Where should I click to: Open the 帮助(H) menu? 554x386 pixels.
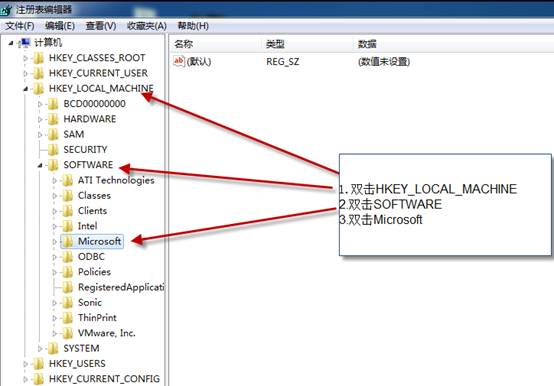click(x=193, y=26)
